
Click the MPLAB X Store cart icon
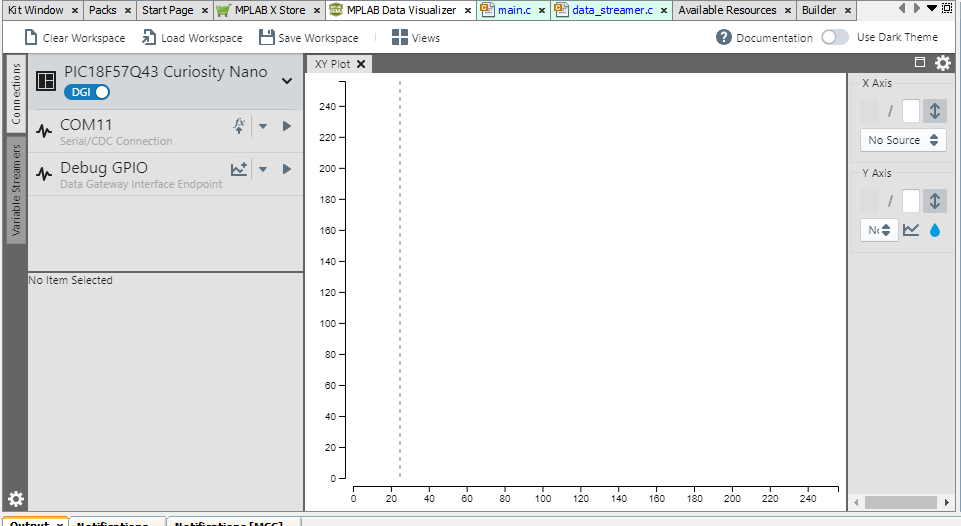[x=224, y=10]
